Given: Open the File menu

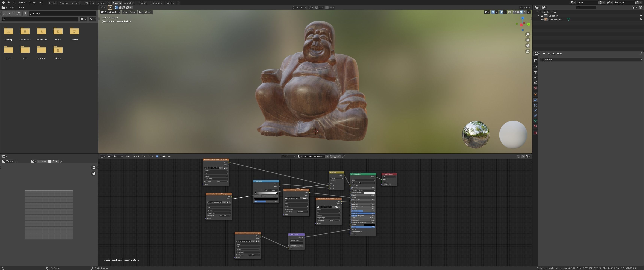Looking at the screenshot, I should pos(8,2).
